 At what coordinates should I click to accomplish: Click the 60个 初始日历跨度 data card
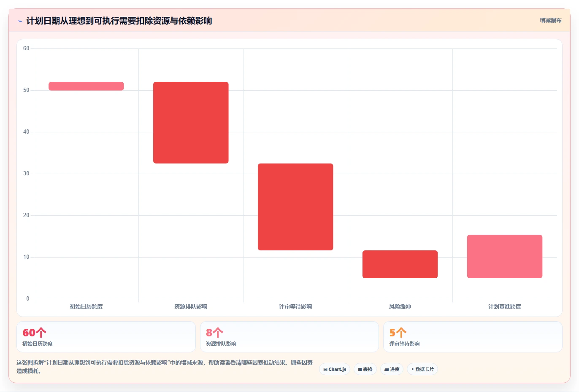pos(106,337)
